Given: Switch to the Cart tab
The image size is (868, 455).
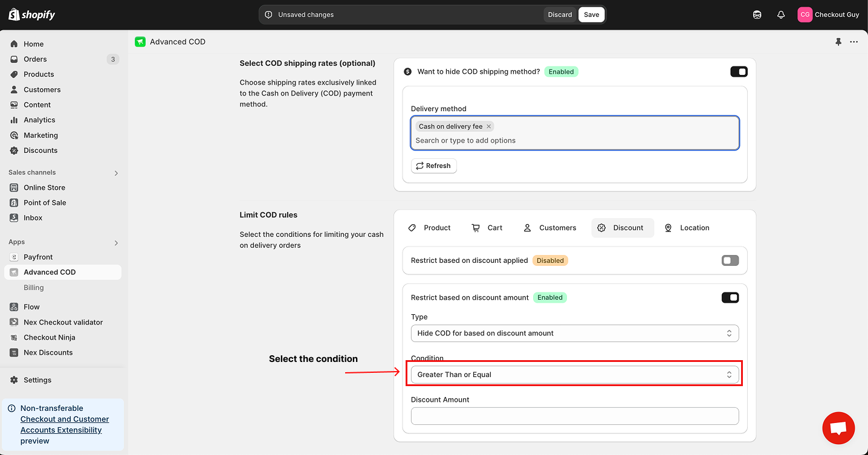Looking at the screenshot, I should click(x=487, y=228).
